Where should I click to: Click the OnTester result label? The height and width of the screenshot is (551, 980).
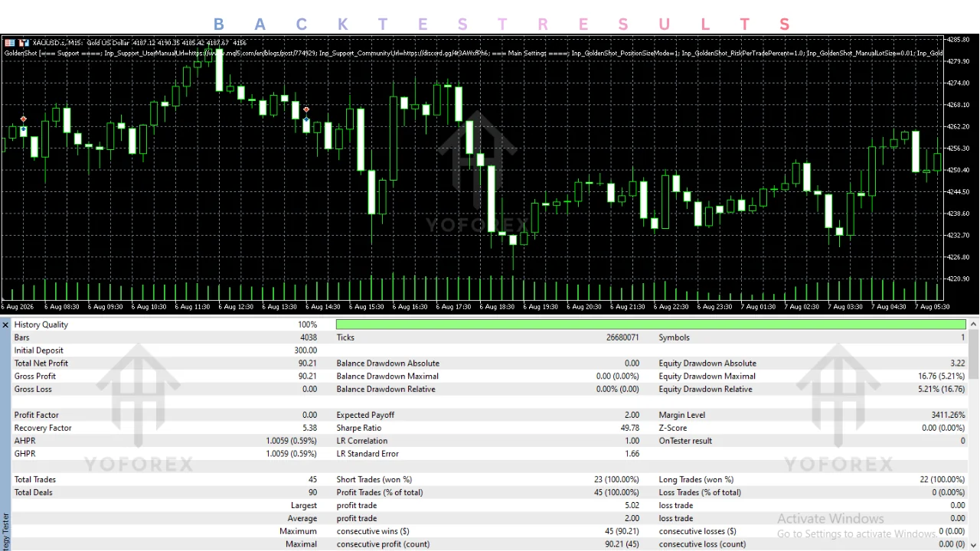click(685, 441)
